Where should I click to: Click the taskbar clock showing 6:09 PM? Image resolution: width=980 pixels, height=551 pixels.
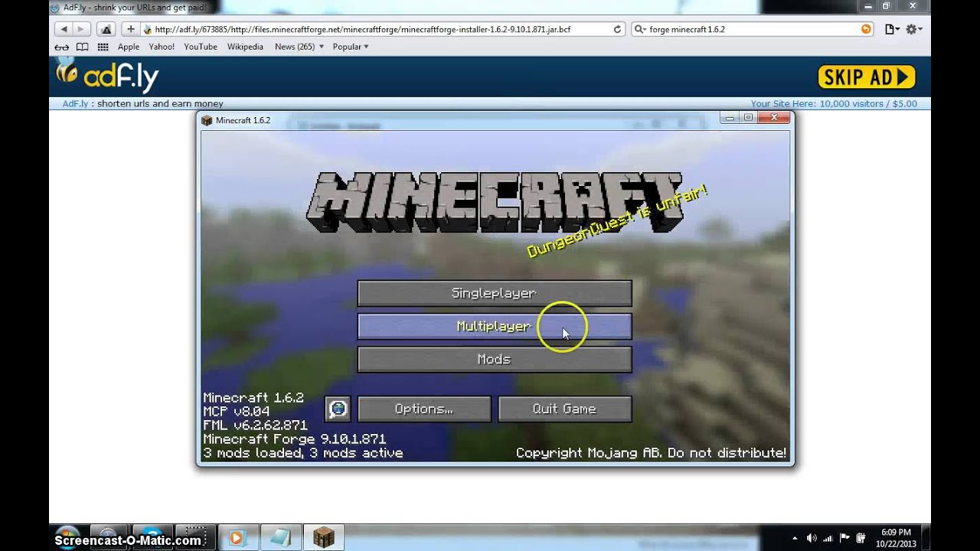click(895, 538)
